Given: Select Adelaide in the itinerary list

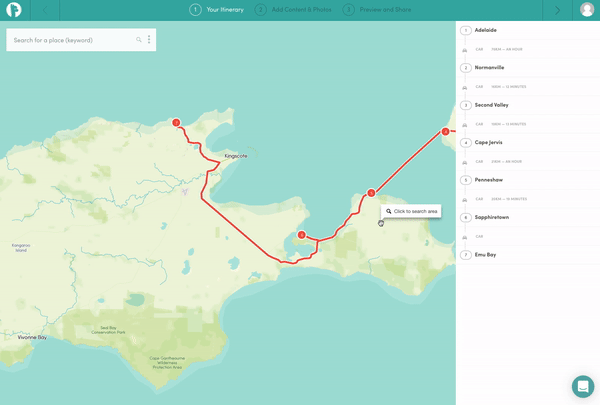Looking at the screenshot, I should [x=486, y=30].
